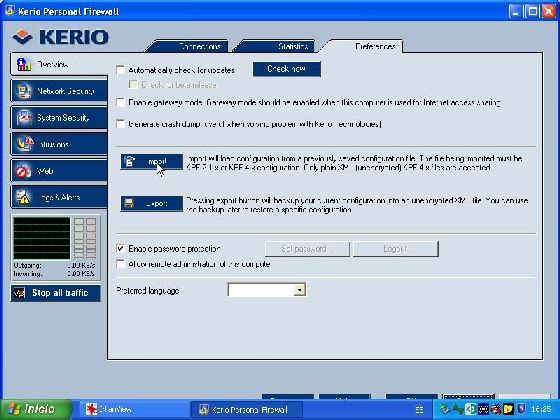Toggle Allow remote administration of this computer
This screenshot has height=420, width=560.
(121, 264)
